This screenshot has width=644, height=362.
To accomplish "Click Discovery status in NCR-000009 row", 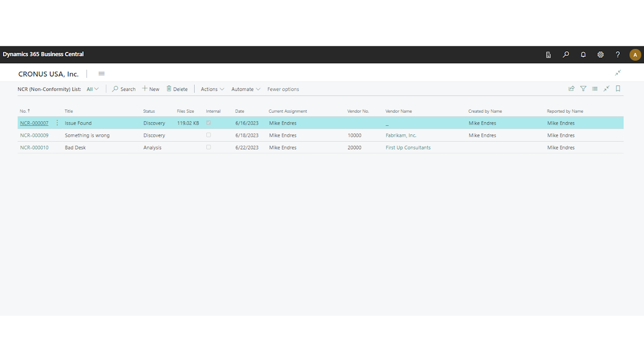I will point(154,135).
